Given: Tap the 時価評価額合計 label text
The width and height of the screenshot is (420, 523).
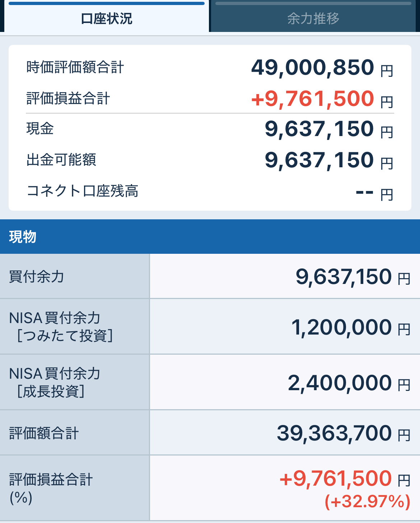Looking at the screenshot, I should [x=75, y=67].
